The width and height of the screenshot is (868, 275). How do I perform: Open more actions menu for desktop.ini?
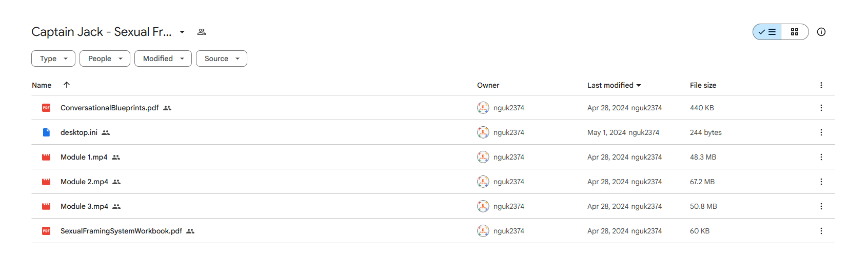821,132
